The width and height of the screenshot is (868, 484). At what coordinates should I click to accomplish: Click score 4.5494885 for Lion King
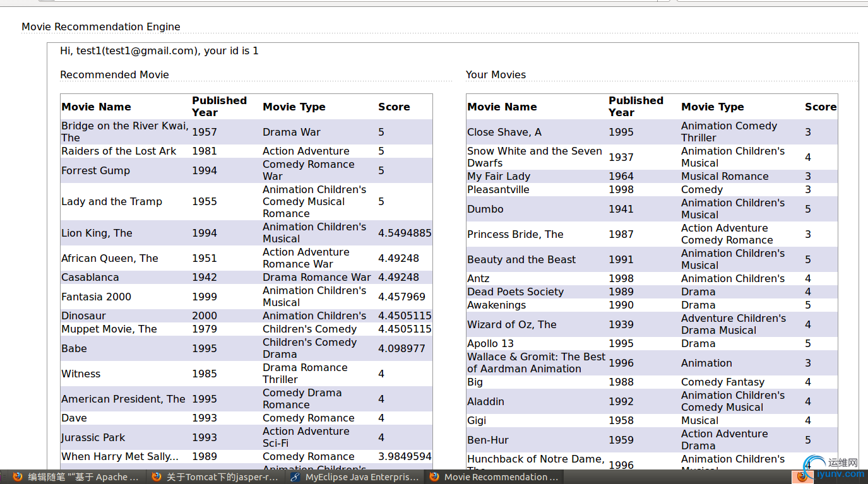coord(405,233)
